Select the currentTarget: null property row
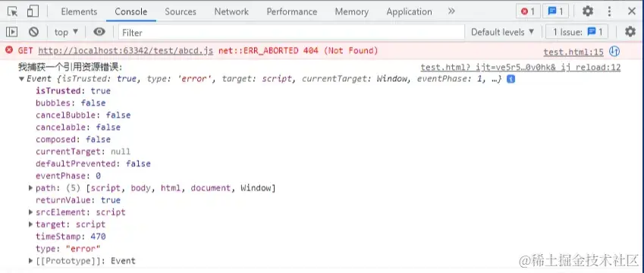This screenshot has width=644, height=273. pyautogui.click(x=83, y=152)
